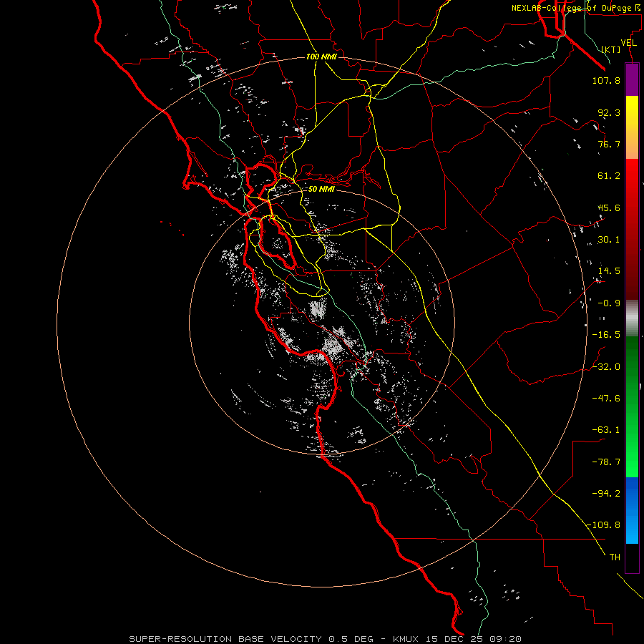Select the [KT] units label
The width and height of the screenshot is (644, 644).
[611, 49]
